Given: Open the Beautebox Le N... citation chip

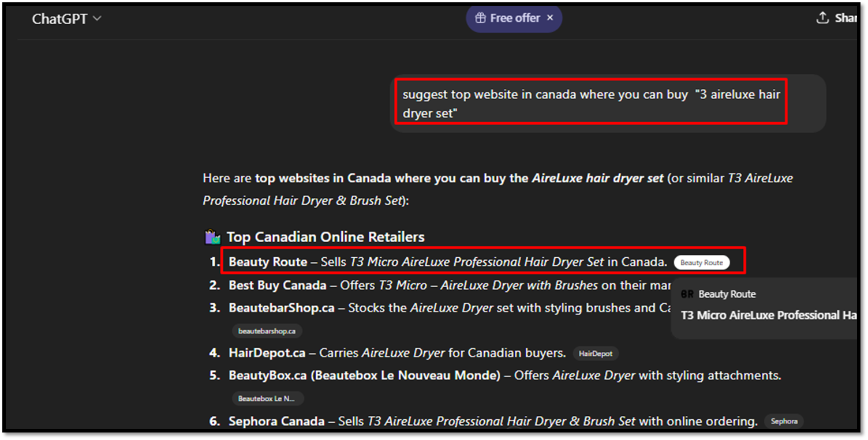Looking at the screenshot, I should point(267,398).
